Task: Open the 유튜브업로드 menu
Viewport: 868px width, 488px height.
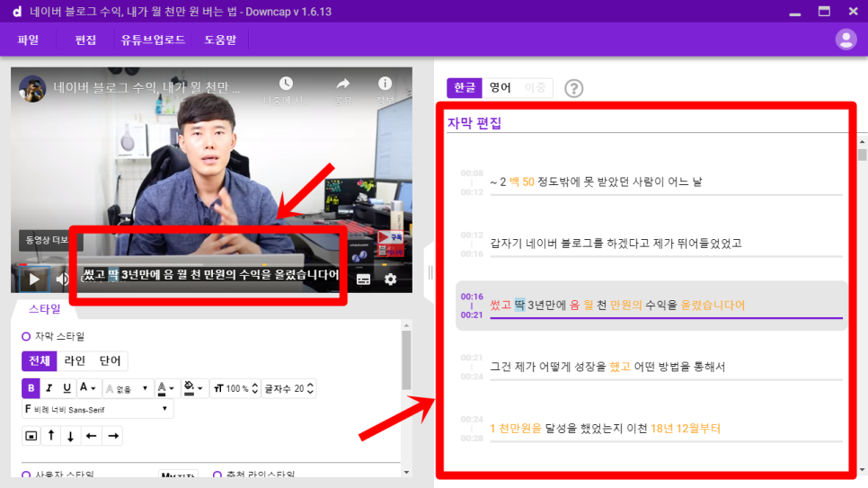Action: [153, 40]
